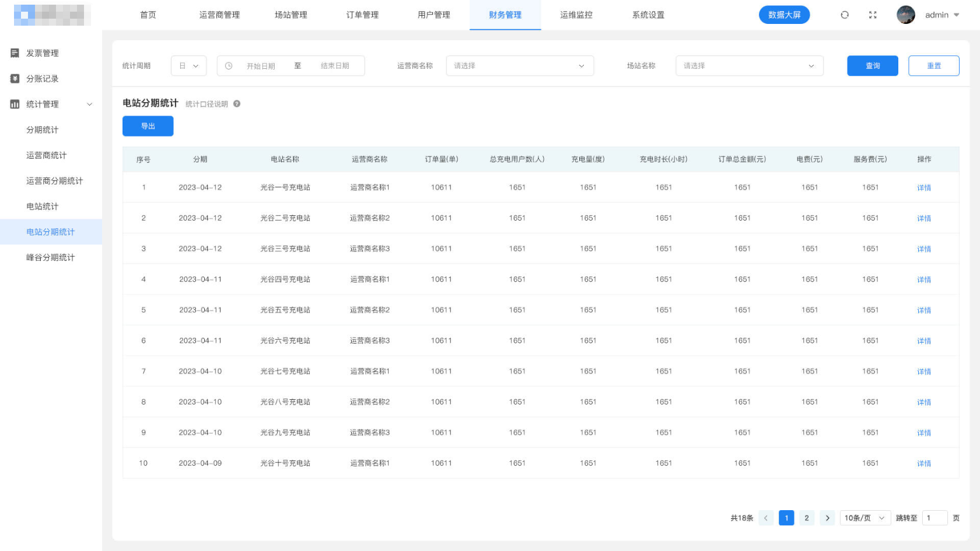The height and width of the screenshot is (551, 980).
Task: Open 运营商名称 select dropdown
Action: click(520, 66)
